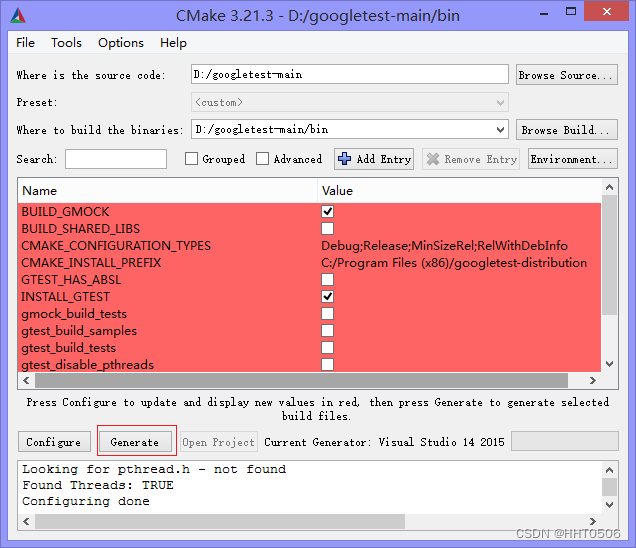The height and width of the screenshot is (548, 636).
Task: Select the gtest_build_tests entry name
Action: click(x=69, y=348)
